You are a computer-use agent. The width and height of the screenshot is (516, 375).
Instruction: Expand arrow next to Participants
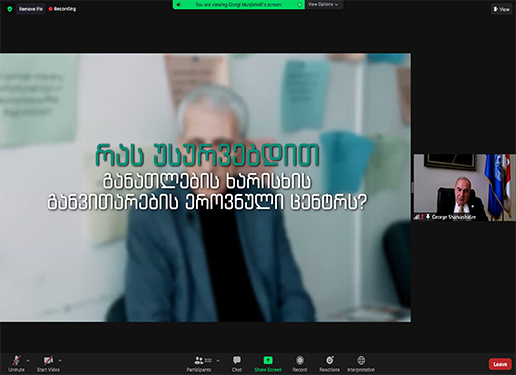tap(218, 360)
